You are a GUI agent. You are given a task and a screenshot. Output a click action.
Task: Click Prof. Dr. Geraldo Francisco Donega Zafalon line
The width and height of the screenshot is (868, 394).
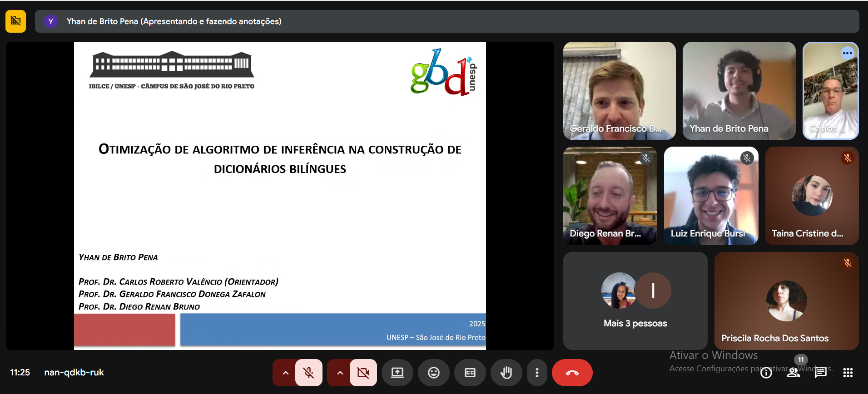coord(172,294)
